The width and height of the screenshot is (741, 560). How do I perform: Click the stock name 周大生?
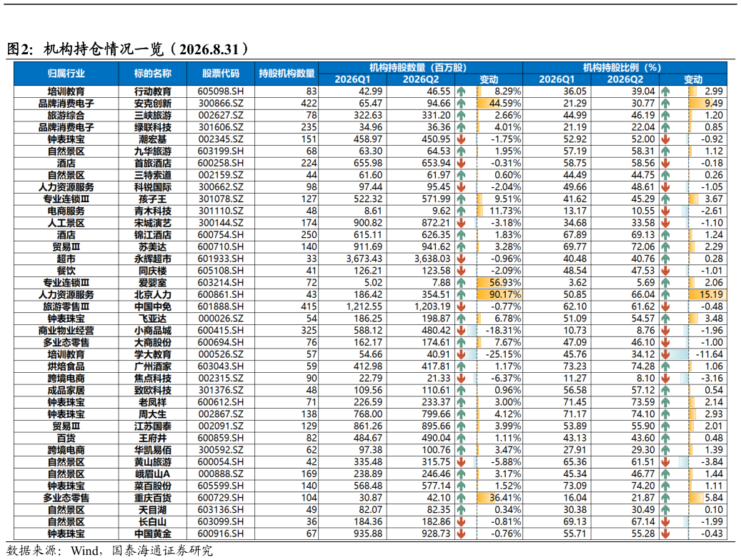click(153, 414)
